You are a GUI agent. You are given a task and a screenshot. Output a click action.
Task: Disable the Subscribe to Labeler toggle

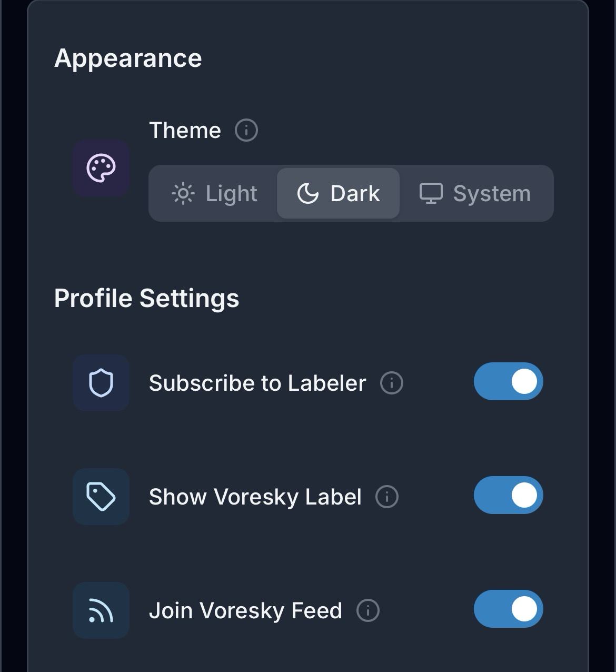[508, 381]
